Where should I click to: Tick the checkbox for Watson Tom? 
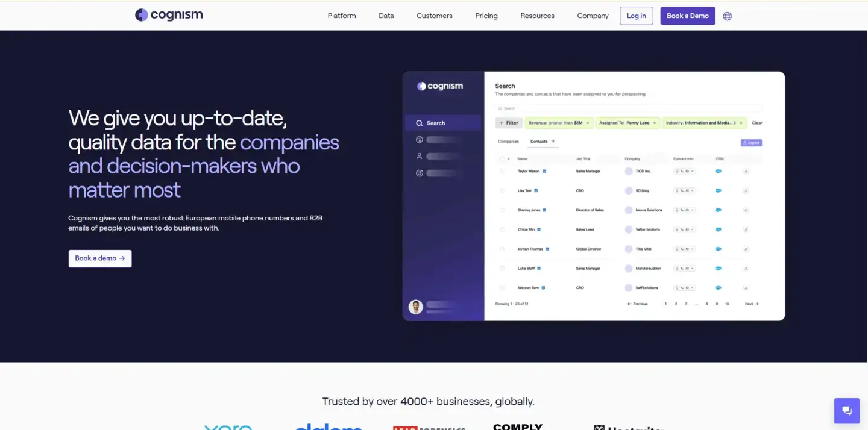coord(502,288)
